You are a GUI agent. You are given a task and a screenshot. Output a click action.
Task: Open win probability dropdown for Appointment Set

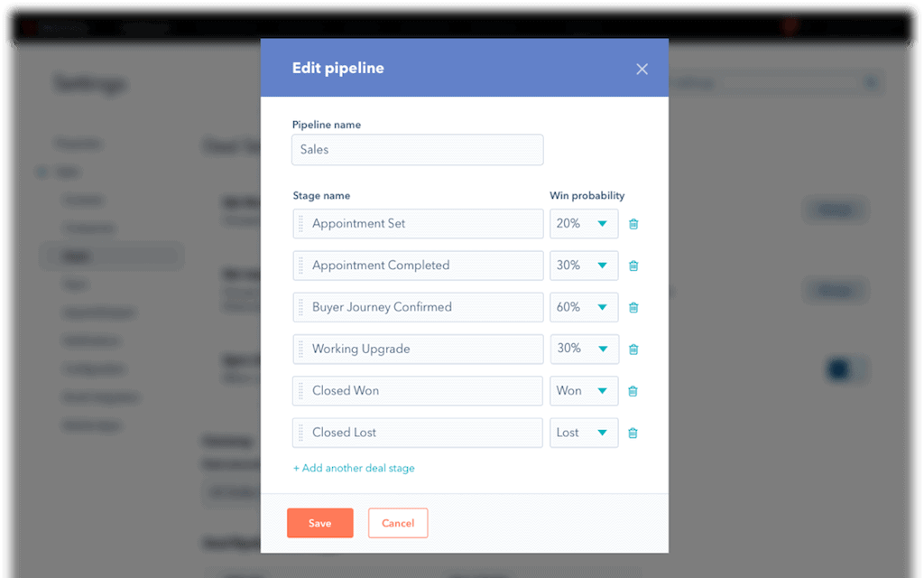click(x=584, y=224)
